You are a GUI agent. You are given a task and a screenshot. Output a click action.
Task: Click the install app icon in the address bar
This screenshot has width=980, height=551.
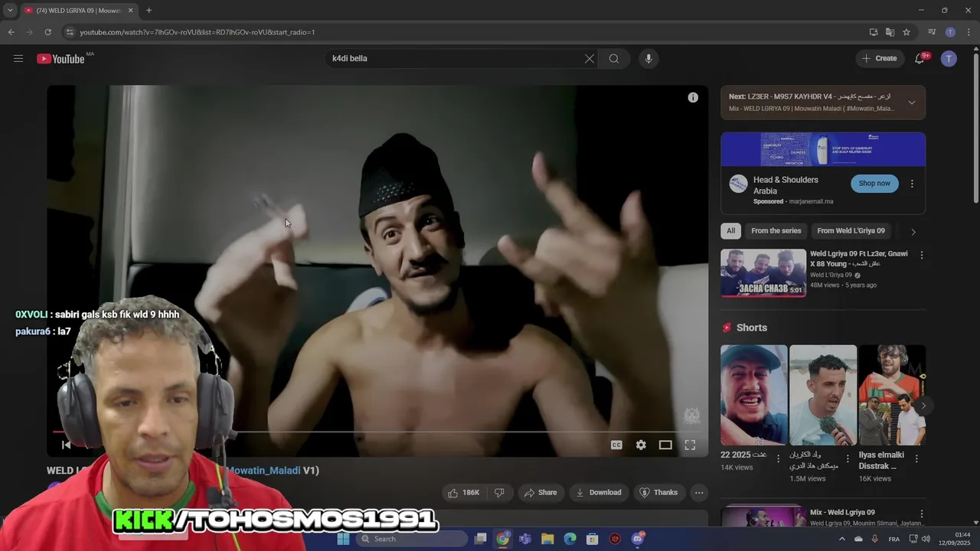874,32
